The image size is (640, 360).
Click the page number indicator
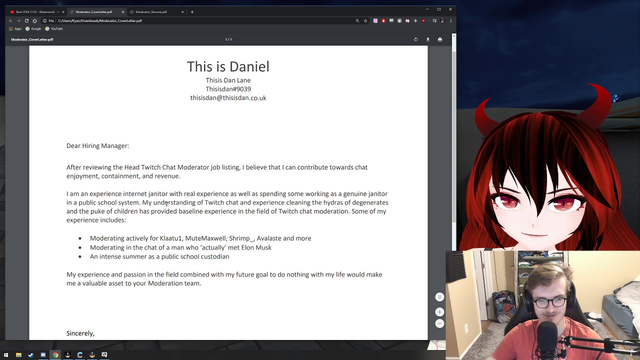click(x=229, y=40)
